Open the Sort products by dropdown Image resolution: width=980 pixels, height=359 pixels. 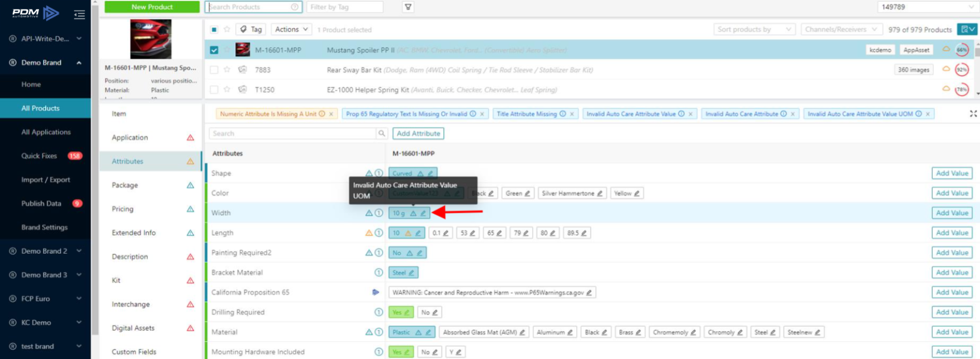(x=754, y=29)
